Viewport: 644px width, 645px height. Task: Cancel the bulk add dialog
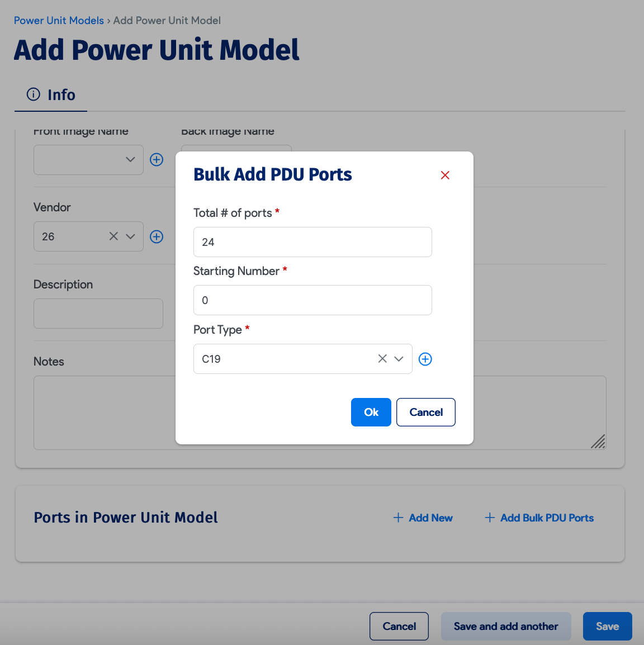pos(425,412)
